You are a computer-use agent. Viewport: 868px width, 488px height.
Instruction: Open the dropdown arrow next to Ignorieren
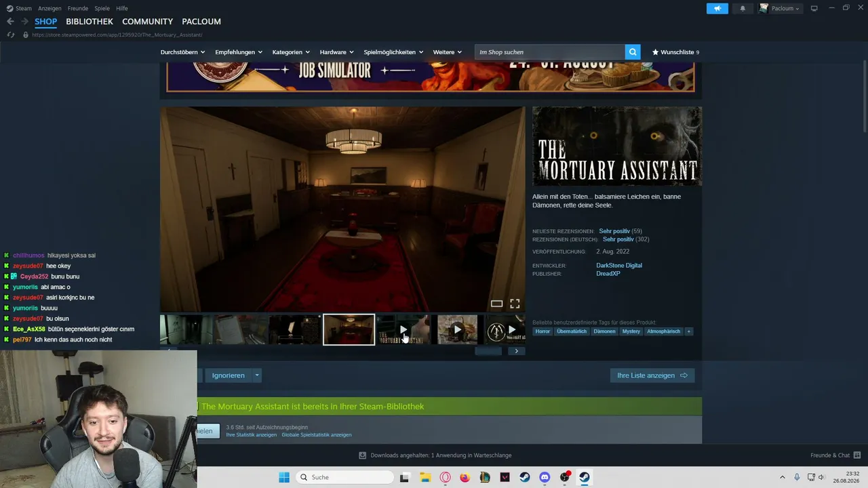click(256, 375)
